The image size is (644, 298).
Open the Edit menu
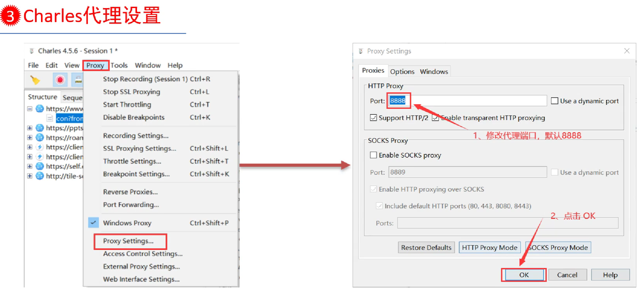(x=52, y=65)
